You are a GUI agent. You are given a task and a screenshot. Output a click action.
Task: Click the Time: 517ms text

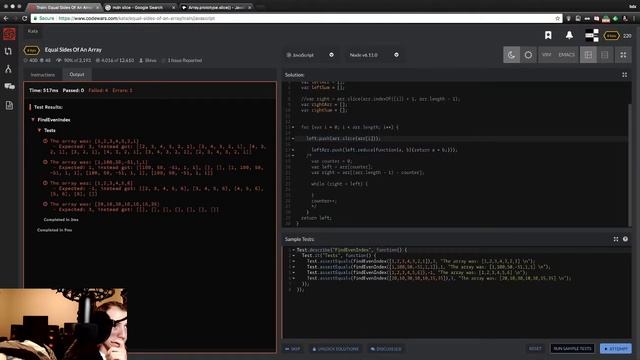[44, 90]
